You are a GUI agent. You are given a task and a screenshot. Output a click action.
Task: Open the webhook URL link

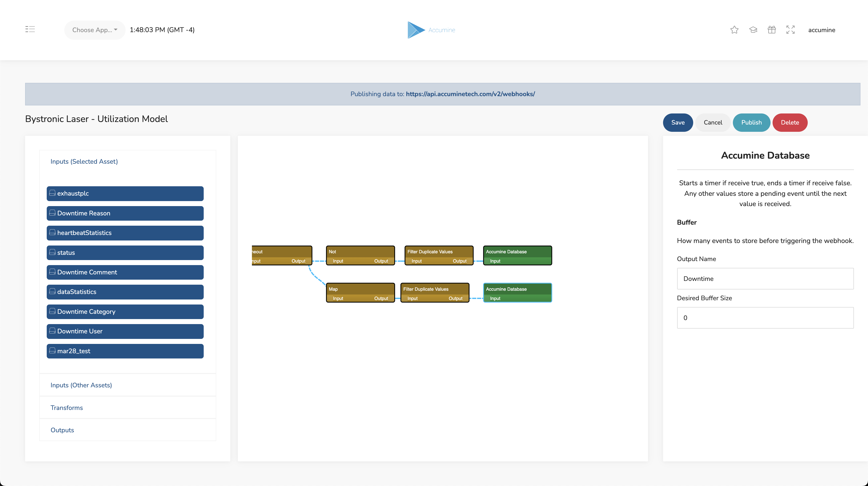[470, 94]
